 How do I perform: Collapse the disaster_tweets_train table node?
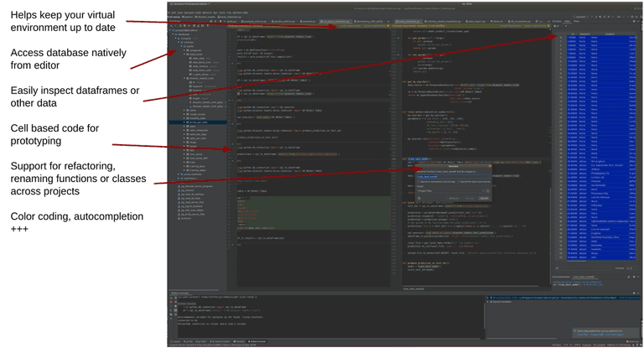coord(184,78)
